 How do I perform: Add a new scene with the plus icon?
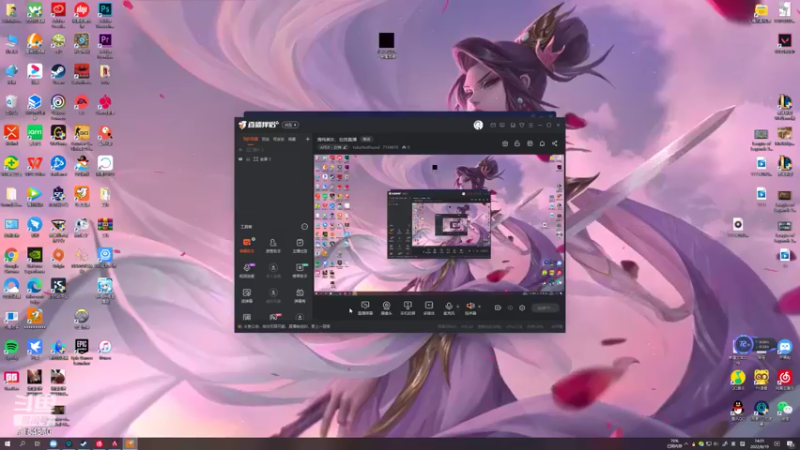tap(307, 139)
